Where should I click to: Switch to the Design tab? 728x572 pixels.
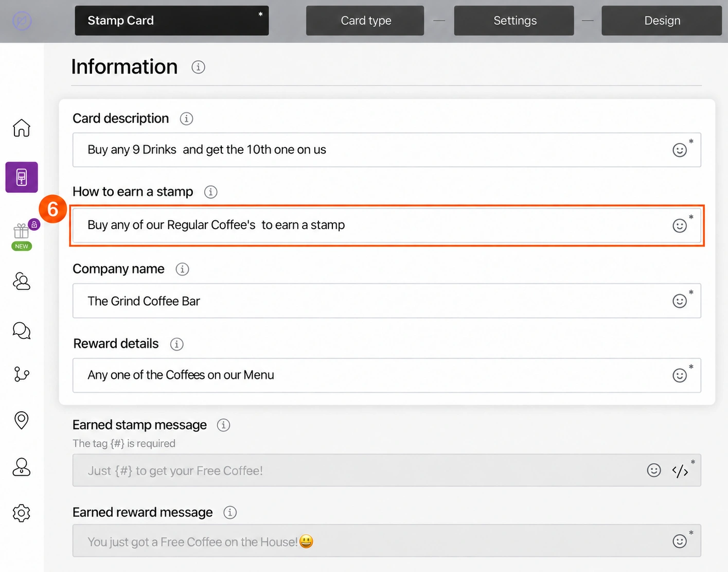tap(662, 21)
